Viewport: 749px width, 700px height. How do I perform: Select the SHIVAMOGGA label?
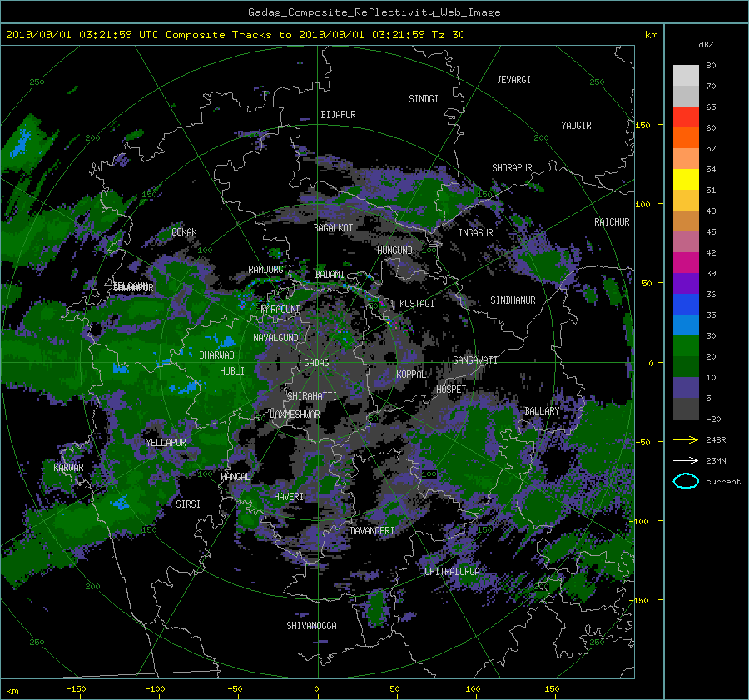click(x=311, y=626)
